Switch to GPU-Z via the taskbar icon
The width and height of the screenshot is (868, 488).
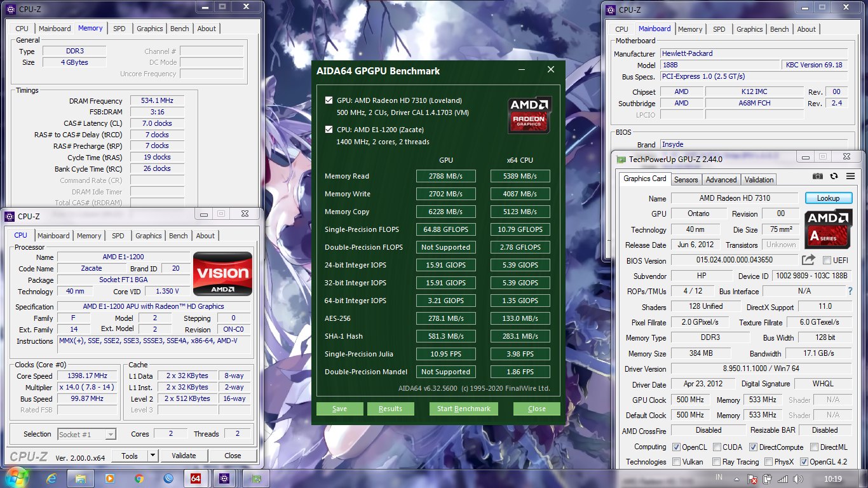(256, 478)
